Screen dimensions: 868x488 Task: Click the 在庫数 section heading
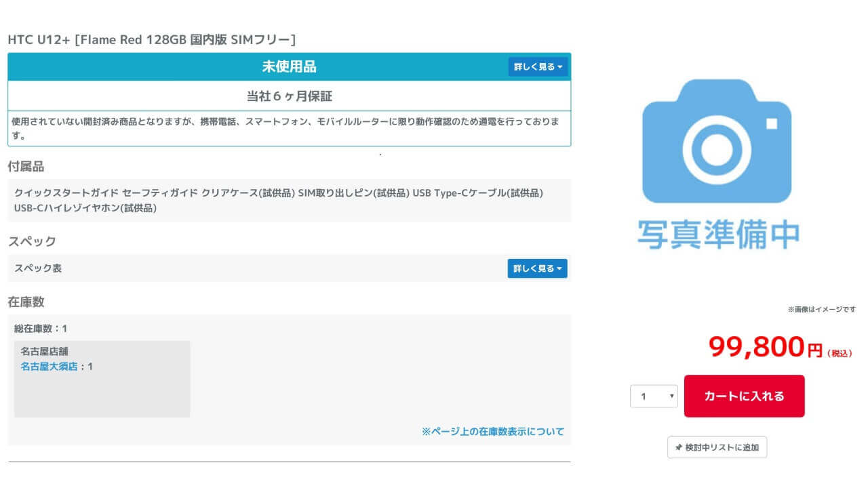coord(26,302)
